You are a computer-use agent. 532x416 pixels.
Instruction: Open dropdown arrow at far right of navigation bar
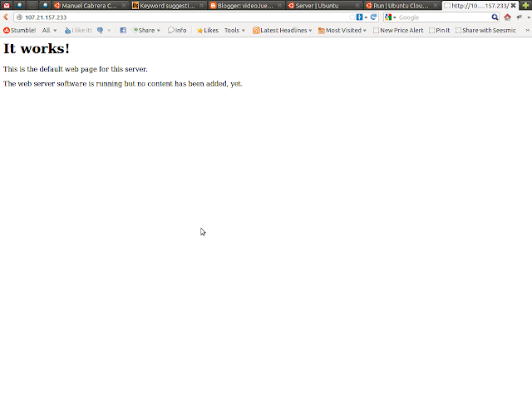pyautogui.click(x=529, y=17)
